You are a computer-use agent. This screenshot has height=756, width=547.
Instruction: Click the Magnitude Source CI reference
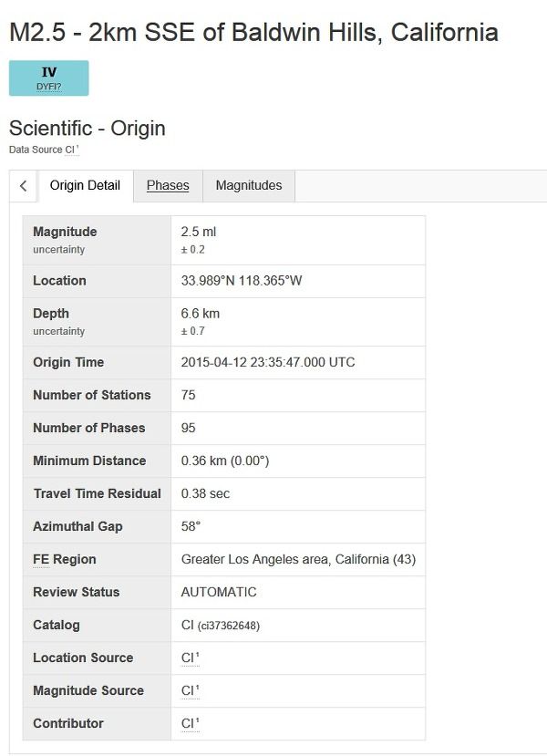tap(190, 690)
